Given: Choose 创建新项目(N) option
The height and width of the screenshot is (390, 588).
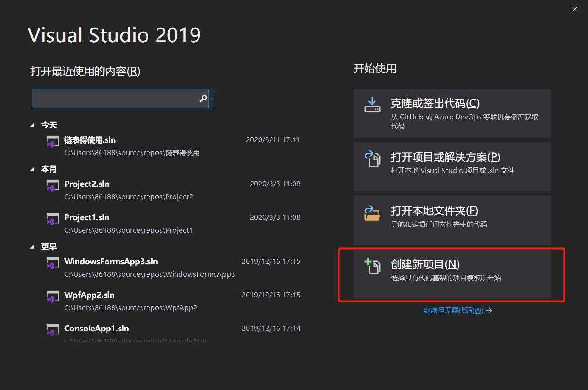Looking at the screenshot, I should point(452,274).
